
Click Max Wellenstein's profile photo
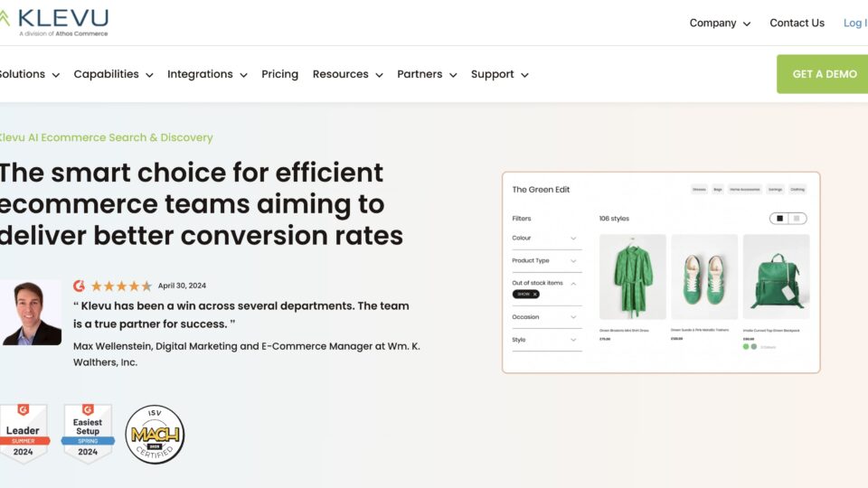click(x=31, y=313)
